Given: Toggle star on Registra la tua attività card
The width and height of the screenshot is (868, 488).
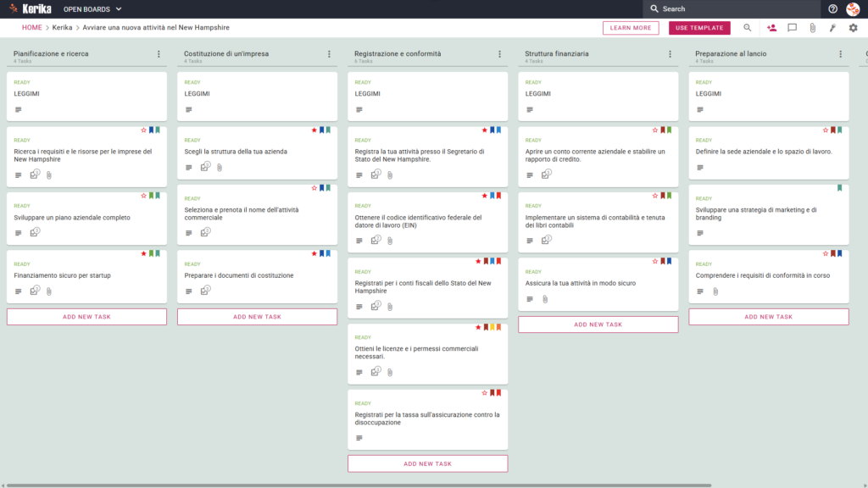Looking at the screenshot, I should coord(484,130).
